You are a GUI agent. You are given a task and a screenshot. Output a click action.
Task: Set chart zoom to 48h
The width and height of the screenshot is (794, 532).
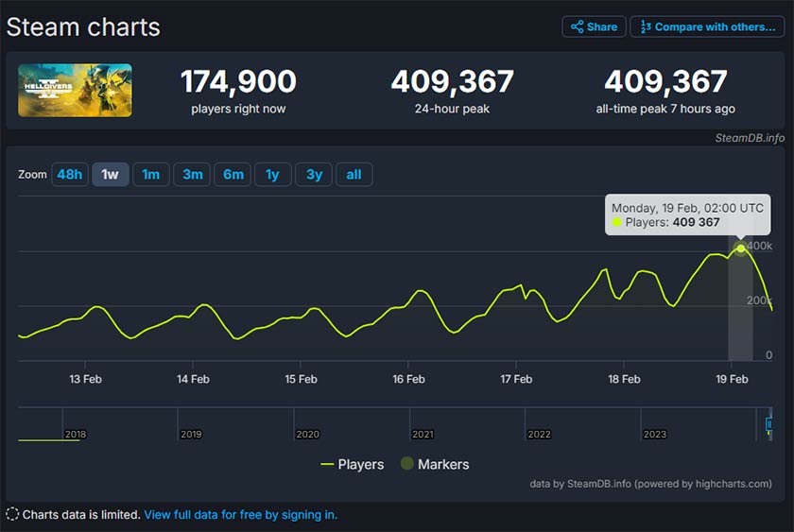click(70, 175)
